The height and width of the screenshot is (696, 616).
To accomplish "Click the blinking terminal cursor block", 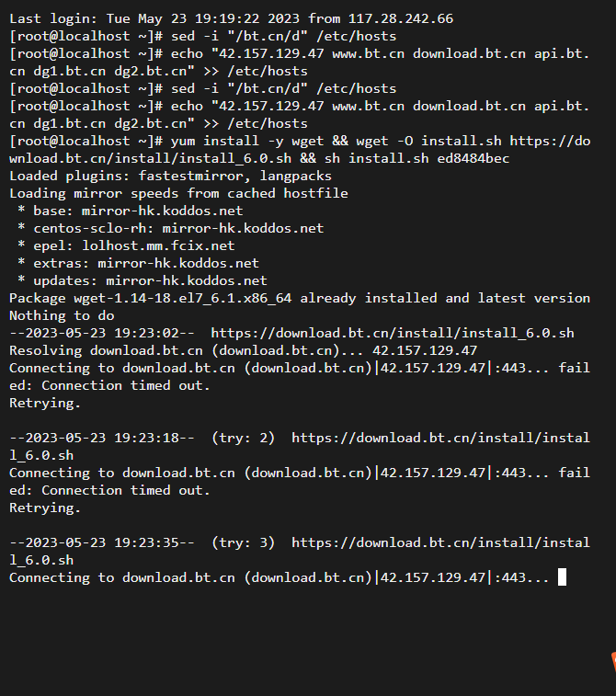I will 562,577.
